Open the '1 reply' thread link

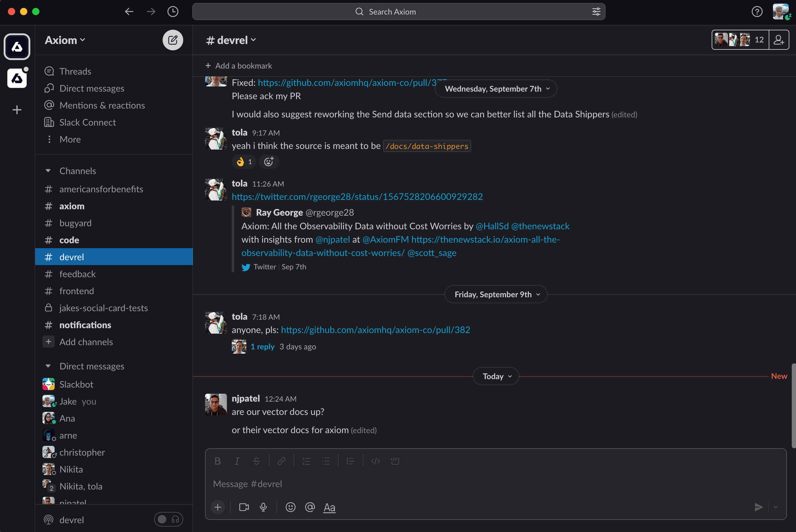[262, 346]
